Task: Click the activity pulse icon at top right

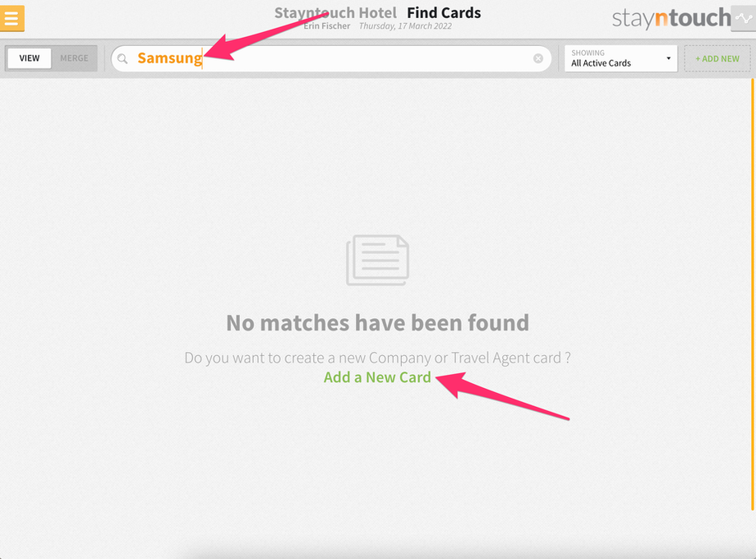Action: (744, 19)
